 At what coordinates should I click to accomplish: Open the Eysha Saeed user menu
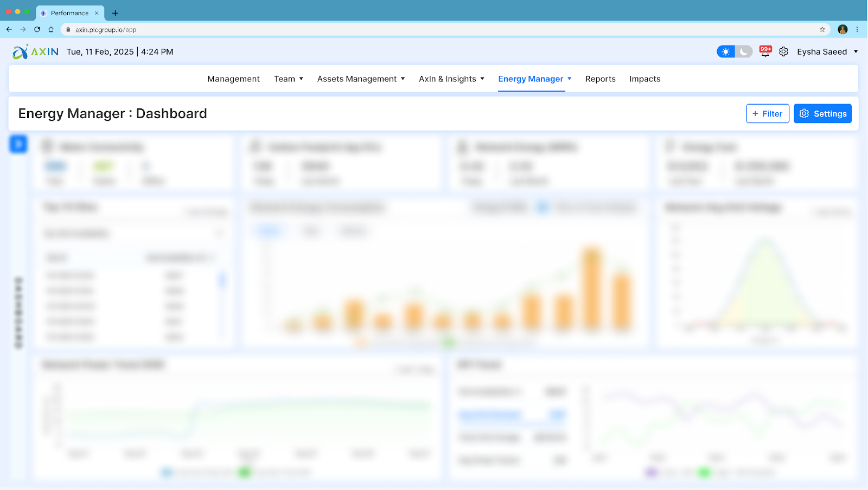pos(827,52)
